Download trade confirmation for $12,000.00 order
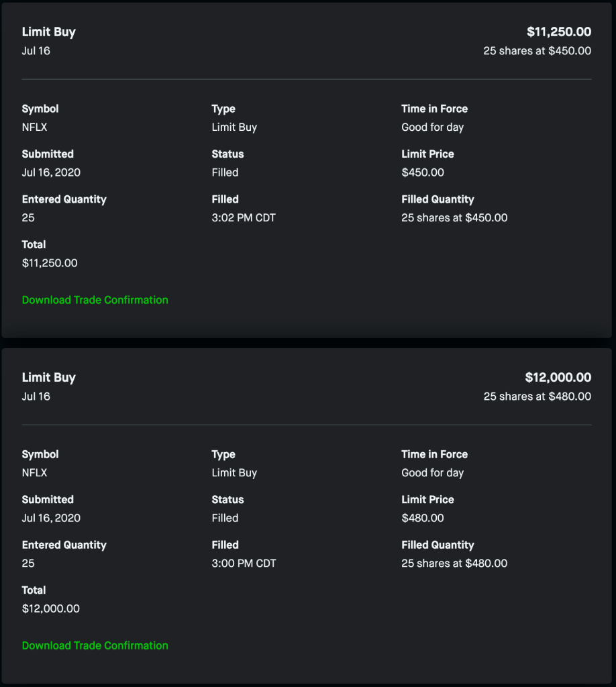Image resolution: width=616 pixels, height=687 pixels. tap(95, 645)
